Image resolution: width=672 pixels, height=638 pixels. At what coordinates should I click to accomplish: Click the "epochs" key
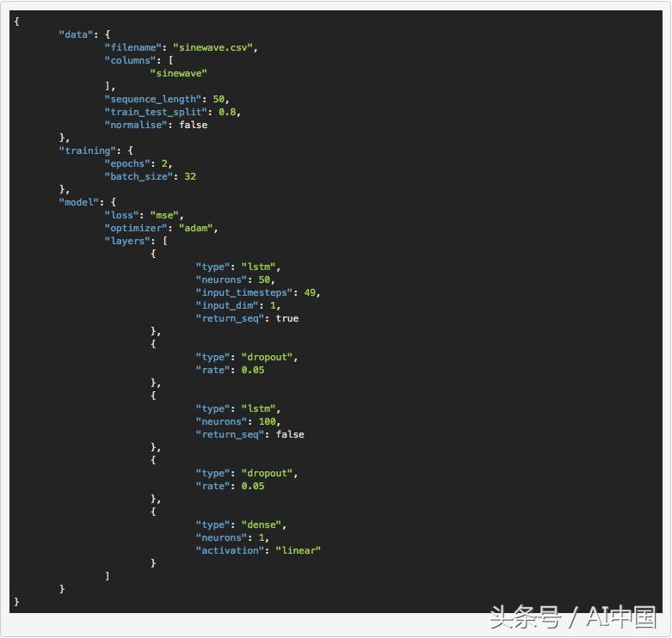[127, 163]
